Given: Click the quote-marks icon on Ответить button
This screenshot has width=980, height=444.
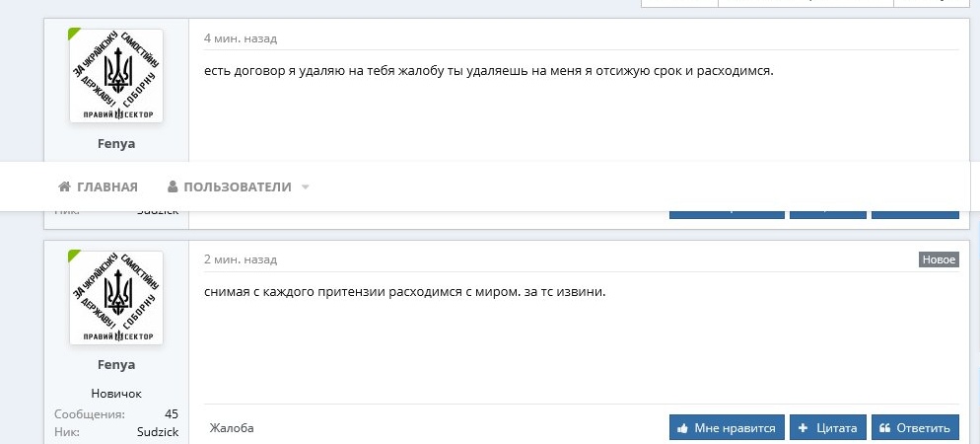Looking at the screenshot, I should coord(884,428).
